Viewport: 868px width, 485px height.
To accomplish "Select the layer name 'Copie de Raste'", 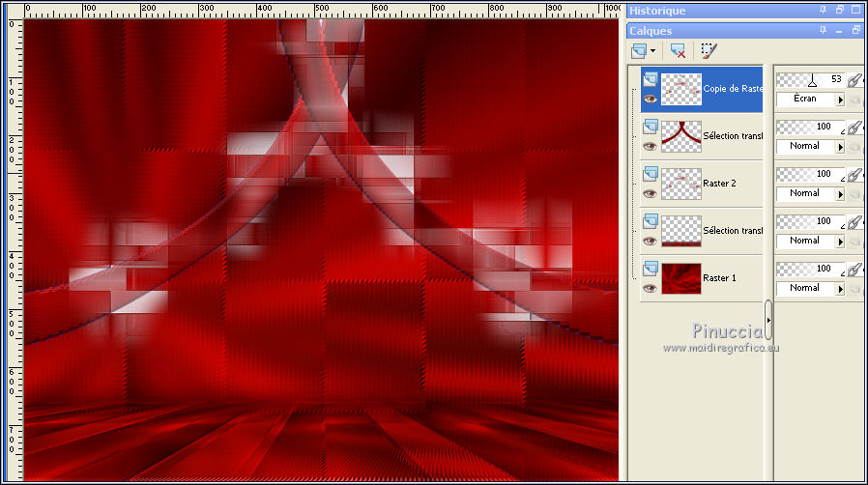I will pos(733,89).
